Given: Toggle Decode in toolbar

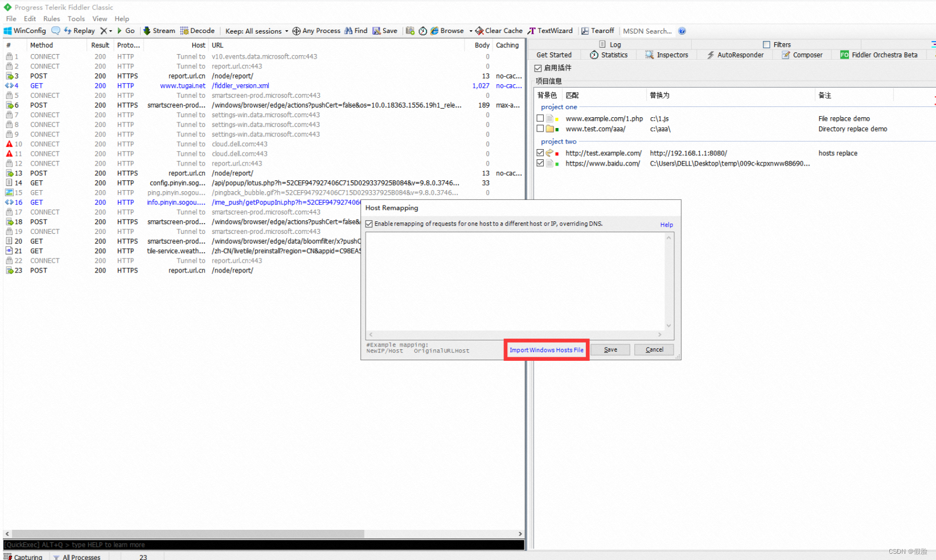Looking at the screenshot, I should tap(198, 31).
